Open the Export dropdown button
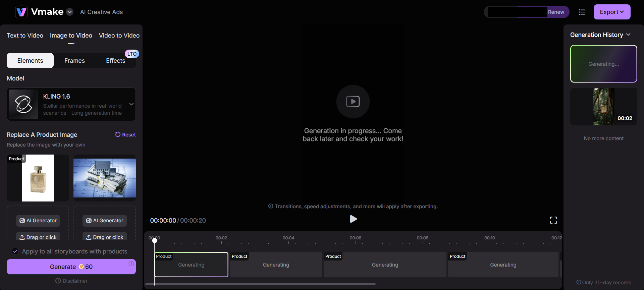Viewport: 644px width, 290px height. tap(612, 12)
